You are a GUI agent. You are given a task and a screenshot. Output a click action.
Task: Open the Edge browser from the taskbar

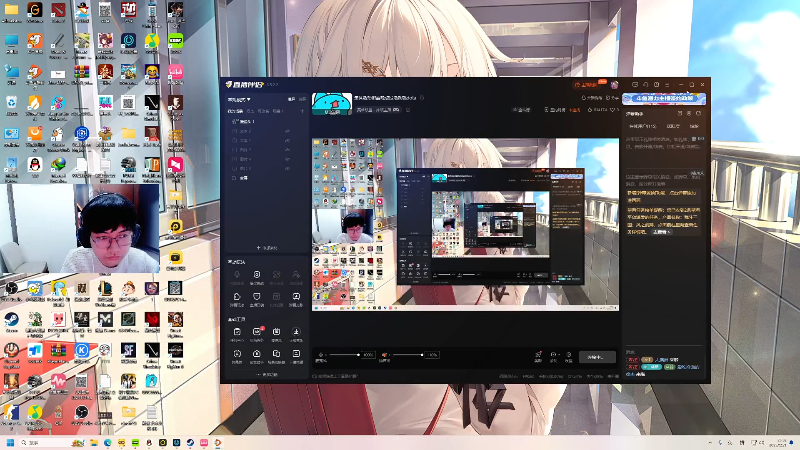(x=108, y=442)
